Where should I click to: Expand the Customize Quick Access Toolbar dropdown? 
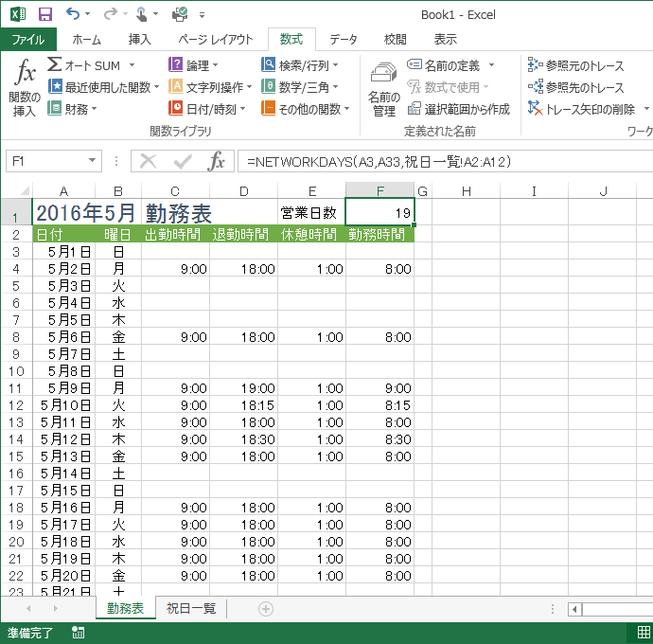coord(202,15)
